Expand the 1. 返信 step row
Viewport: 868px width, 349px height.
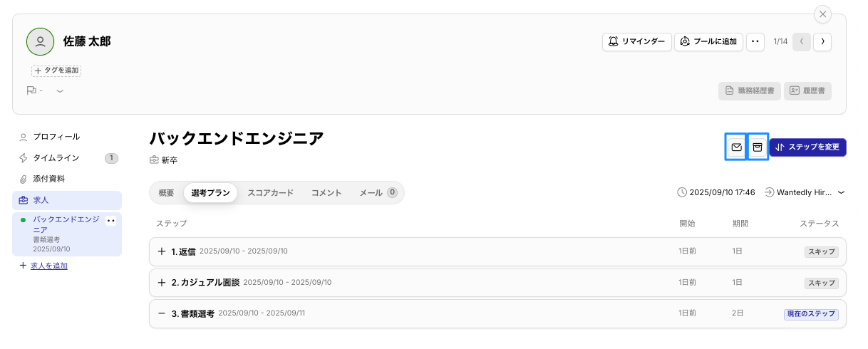point(162,251)
